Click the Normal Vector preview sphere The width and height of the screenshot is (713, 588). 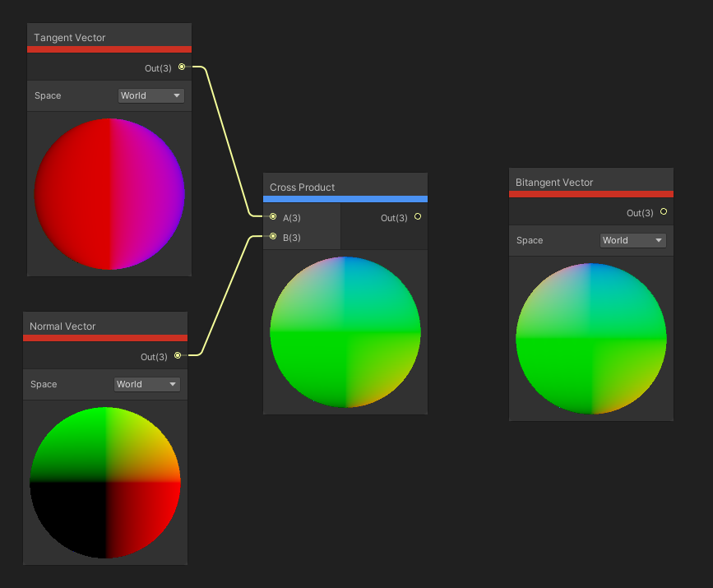[104, 483]
